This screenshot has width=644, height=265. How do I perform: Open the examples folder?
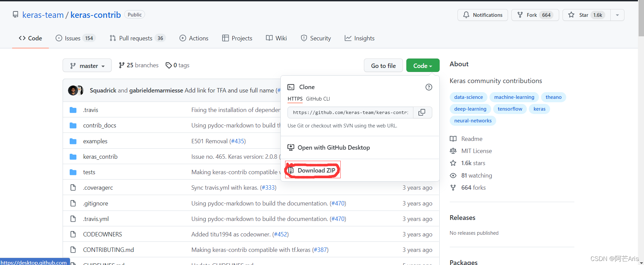tap(95, 141)
